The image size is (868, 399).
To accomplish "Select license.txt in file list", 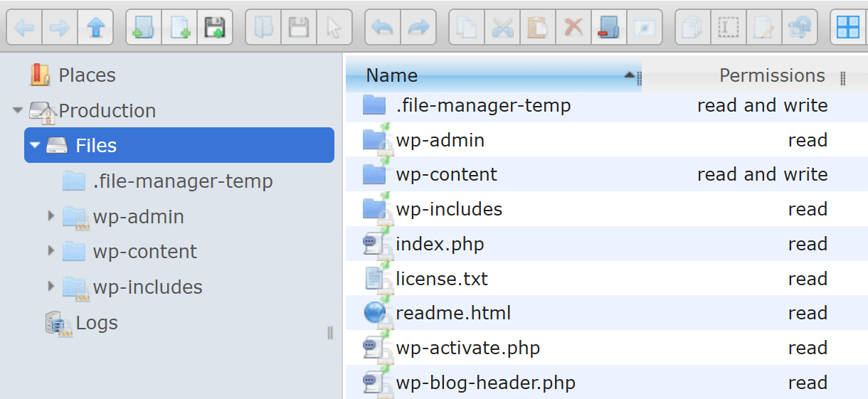I will (607, 279).
